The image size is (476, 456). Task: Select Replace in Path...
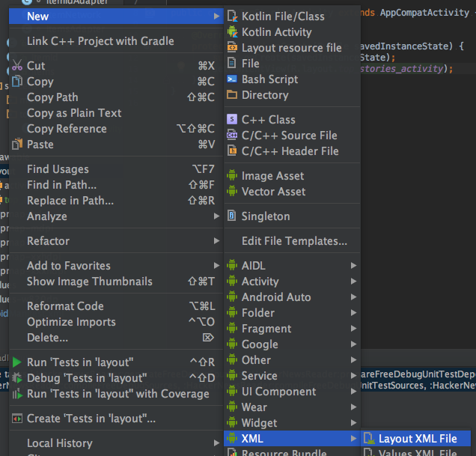click(116, 201)
